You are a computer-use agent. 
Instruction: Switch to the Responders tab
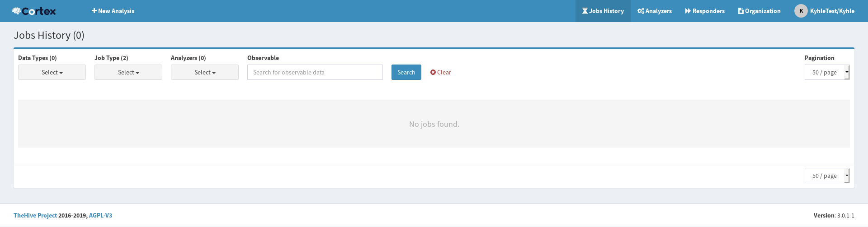(708, 11)
